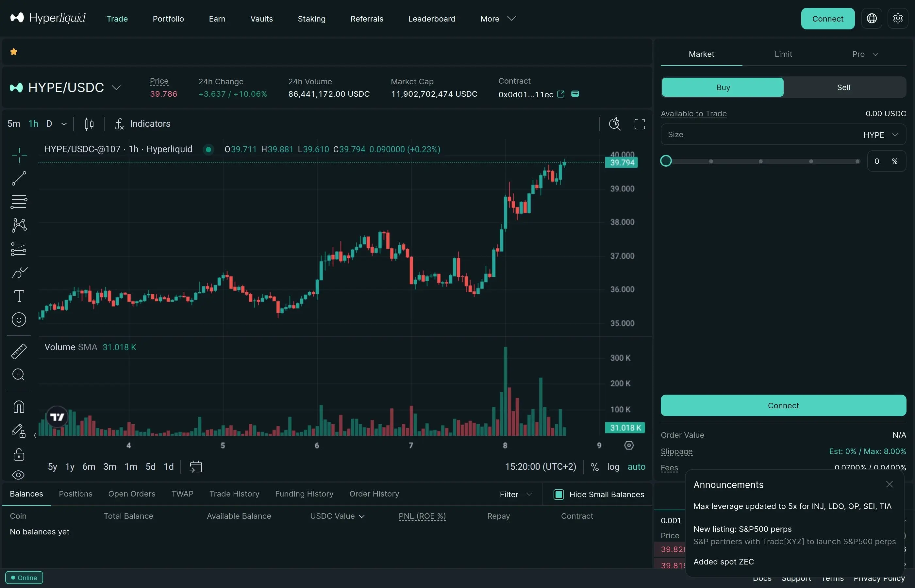The image size is (915, 588).
Task: Expand the More navigation menu
Action: tap(498, 19)
